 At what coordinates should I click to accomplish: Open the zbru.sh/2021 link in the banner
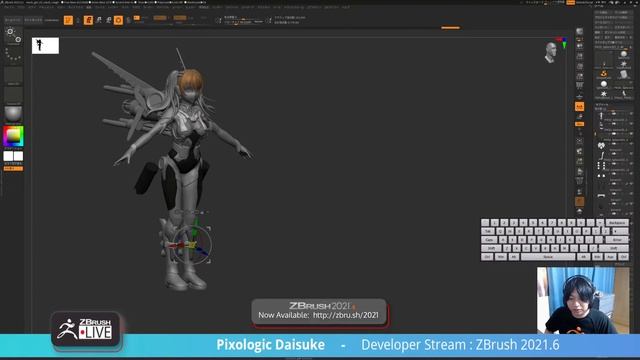[x=346, y=315]
